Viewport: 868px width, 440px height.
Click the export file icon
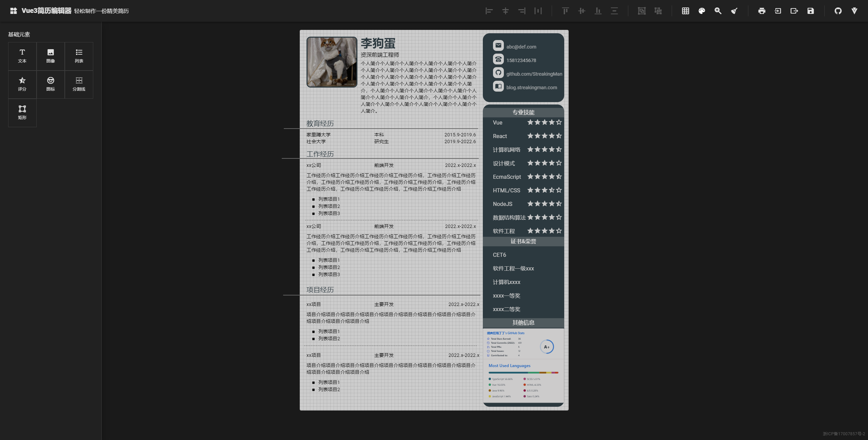coord(794,11)
